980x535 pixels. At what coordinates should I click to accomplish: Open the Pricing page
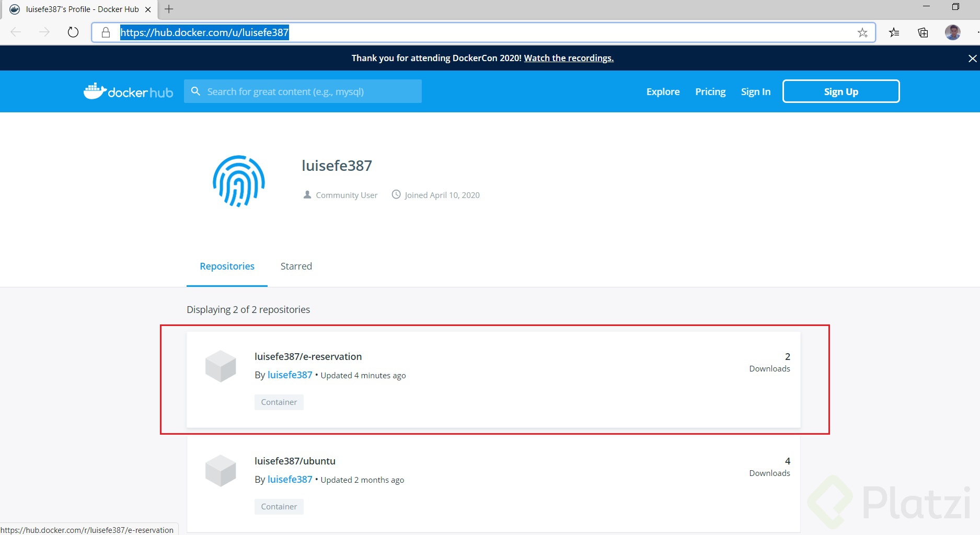point(710,91)
